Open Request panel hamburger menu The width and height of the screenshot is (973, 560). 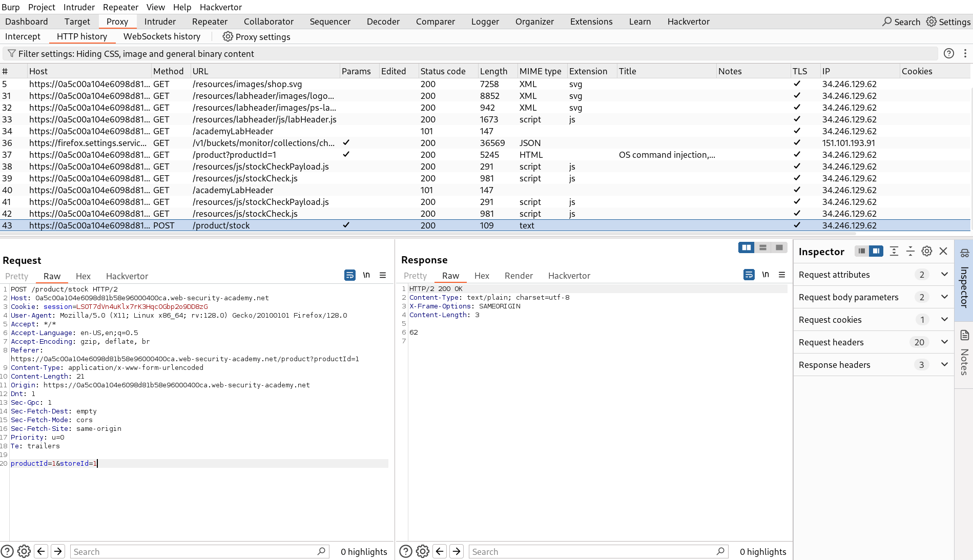point(383,275)
